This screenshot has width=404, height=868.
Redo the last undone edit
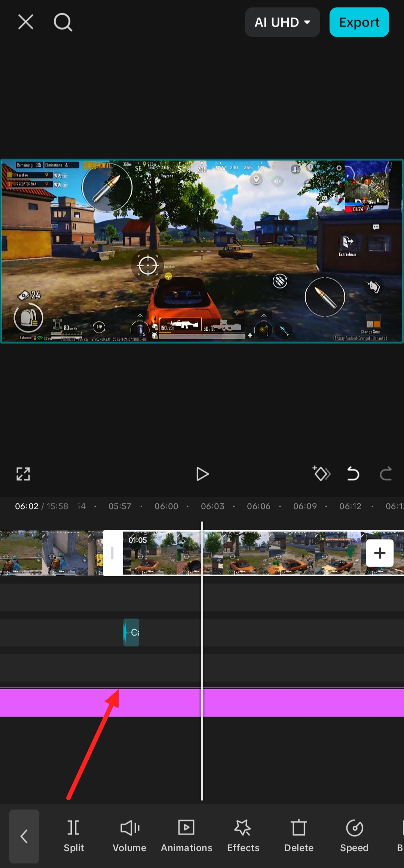click(x=386, y=474)
